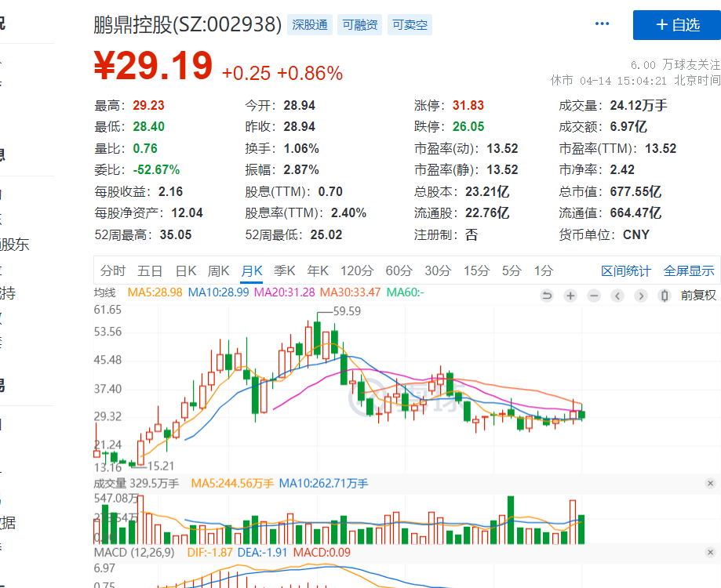
Task: Close the MACD indicator panel
Action: 710,552
